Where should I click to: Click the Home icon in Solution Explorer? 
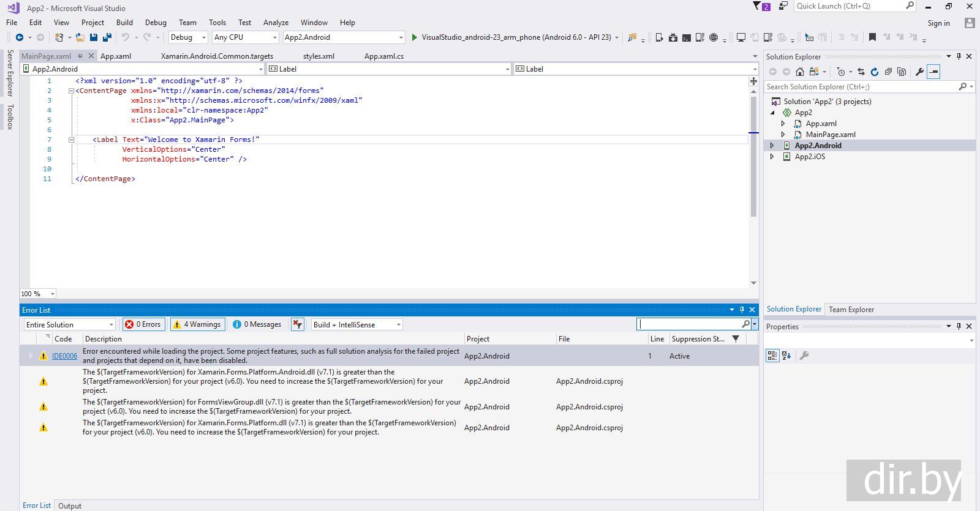pyautogui.click(x=800, y=72)
